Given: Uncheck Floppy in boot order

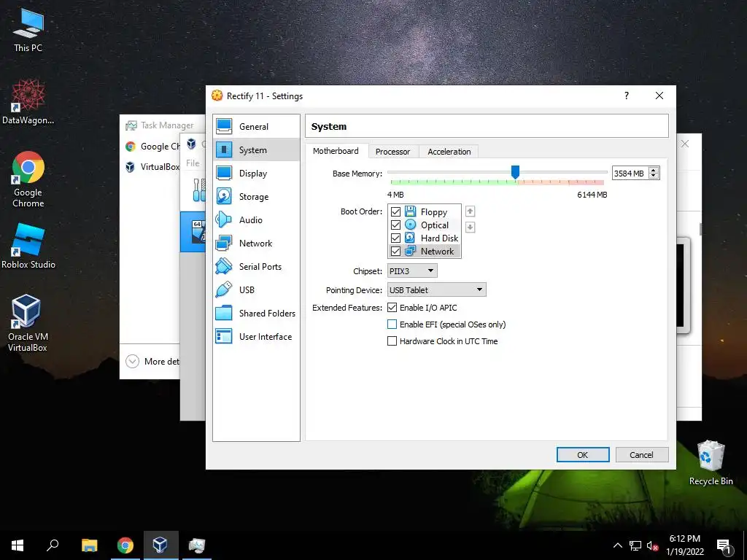Looking at the screenshot, I should coord(395,211).
